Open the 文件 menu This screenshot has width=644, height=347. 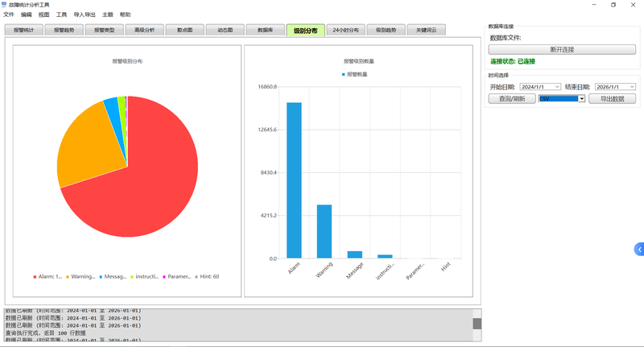(9, 14)
